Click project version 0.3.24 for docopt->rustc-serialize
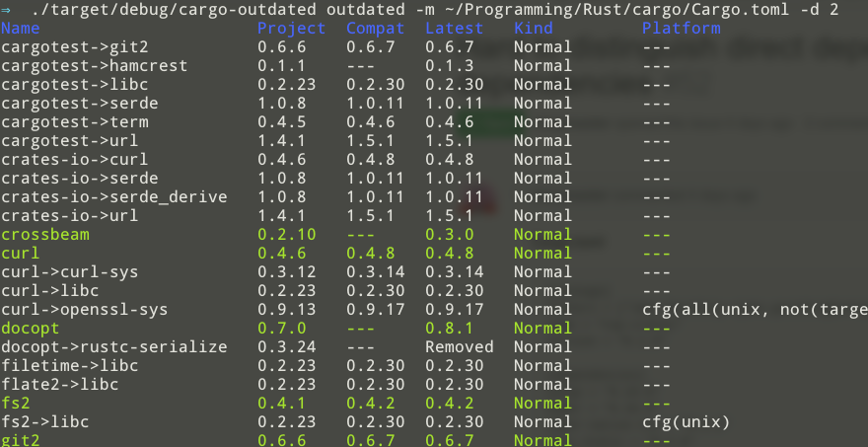The height and width of the screenshot is (447, 868). 287,348
